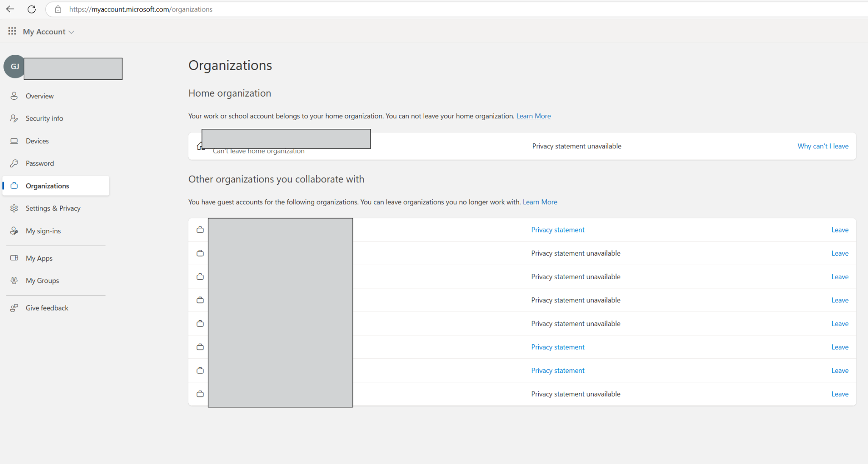Select My Apps from the sidebar
Screen dimensions: 868x464
(14, 258)
